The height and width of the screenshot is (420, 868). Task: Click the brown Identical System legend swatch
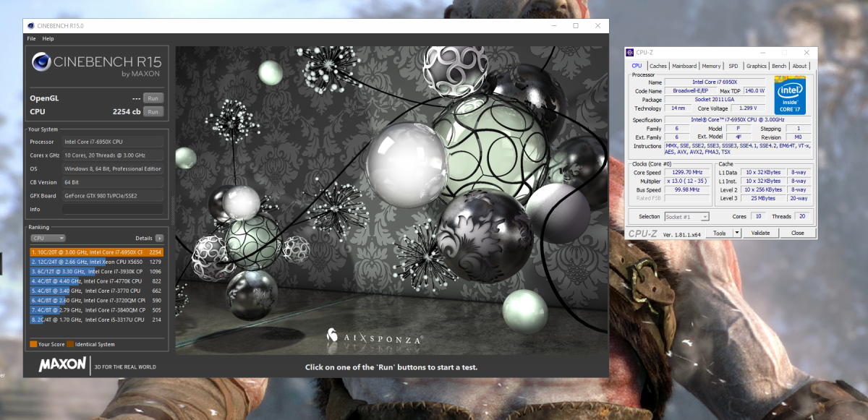pos(70,344)
